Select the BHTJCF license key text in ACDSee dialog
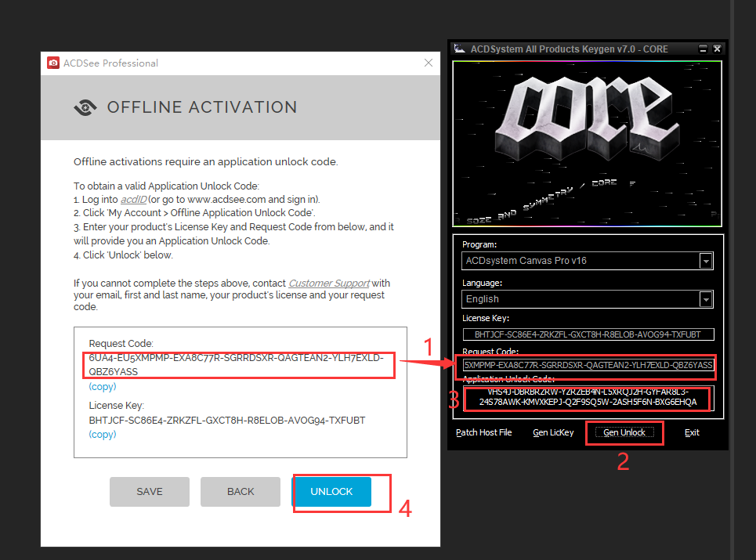 [x=227, y=421]
